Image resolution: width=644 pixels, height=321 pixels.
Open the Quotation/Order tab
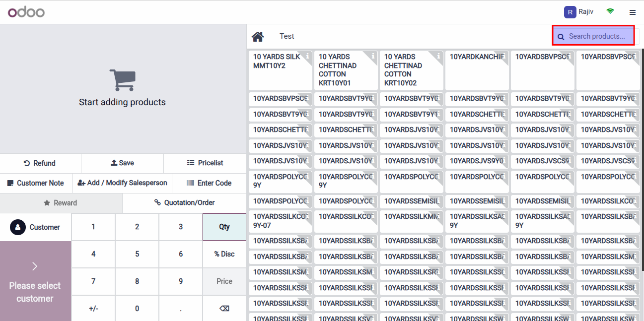183,202
